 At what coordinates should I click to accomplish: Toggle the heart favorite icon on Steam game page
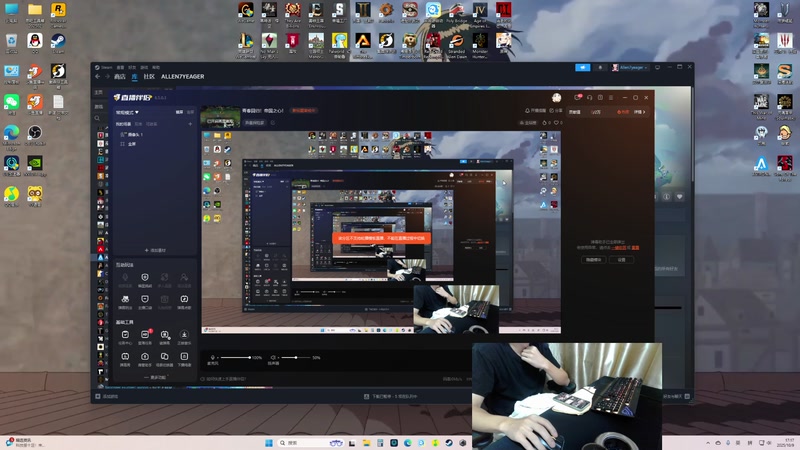coord(680,196)
